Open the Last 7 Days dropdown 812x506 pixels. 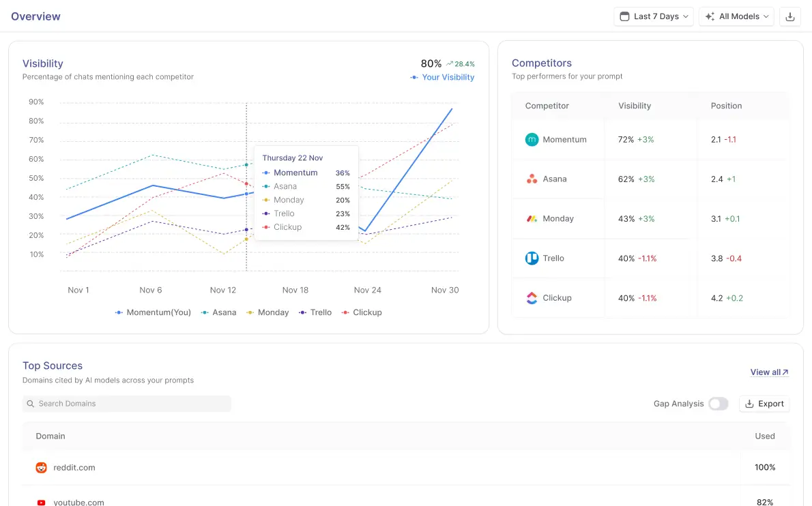(653, 16)
